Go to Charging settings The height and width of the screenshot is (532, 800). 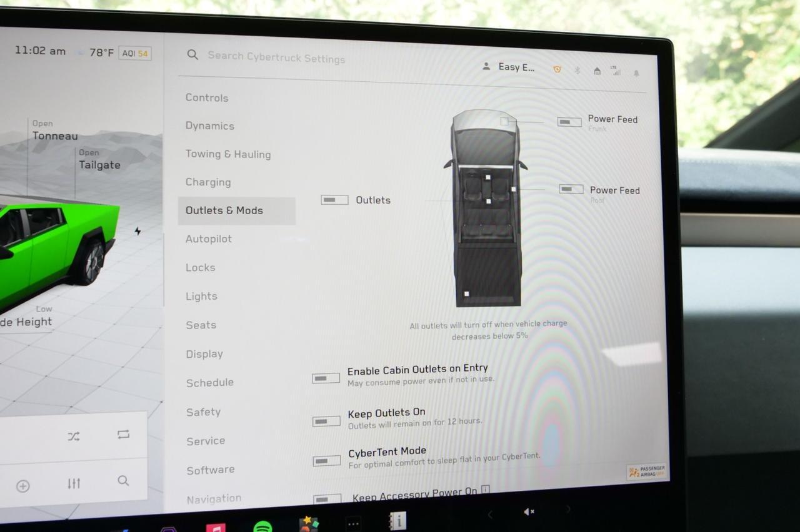[208, 182]
